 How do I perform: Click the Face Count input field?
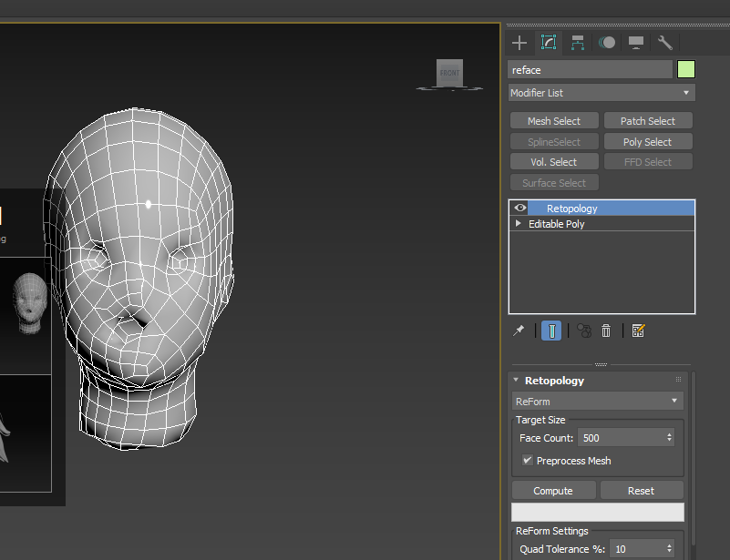pyautogui.click(x=618, y=438)
